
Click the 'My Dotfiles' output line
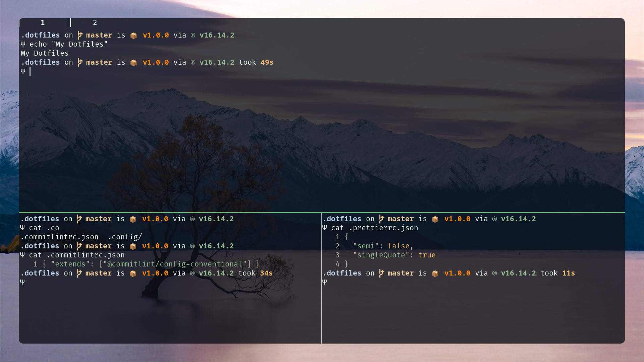coord(45,53)
